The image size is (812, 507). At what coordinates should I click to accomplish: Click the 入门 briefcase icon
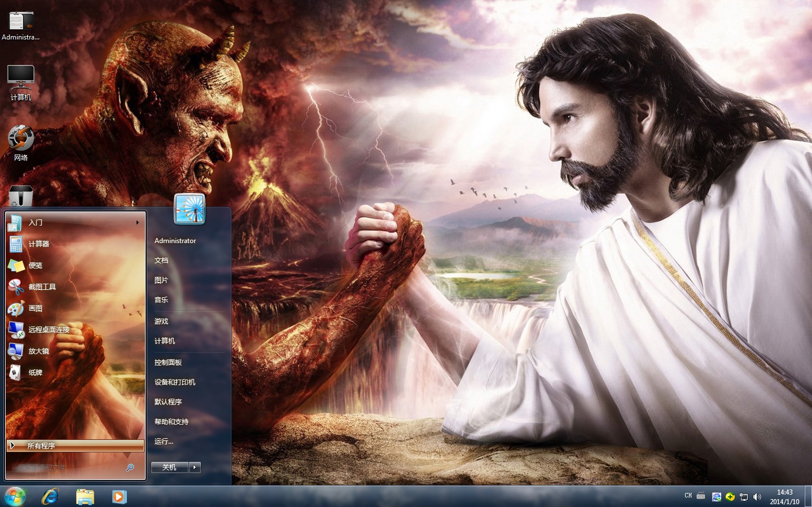click(15, 223)
